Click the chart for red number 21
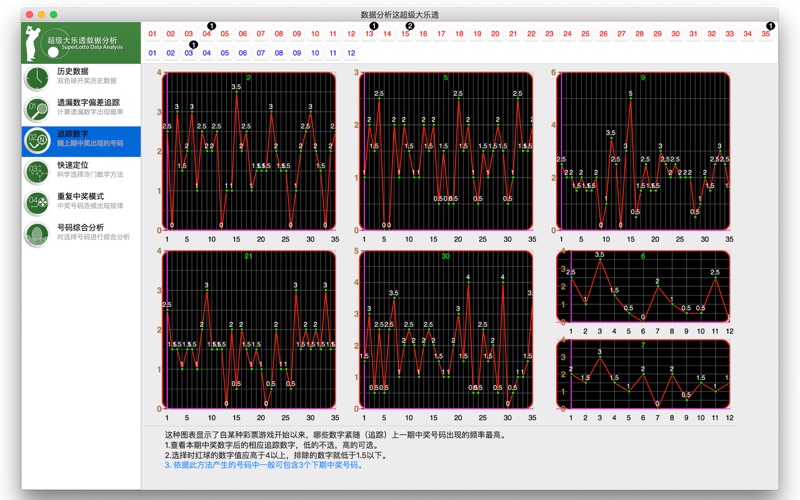Image resolution: width=800 pixels, height=500 pixels. (x=249, y=330)
